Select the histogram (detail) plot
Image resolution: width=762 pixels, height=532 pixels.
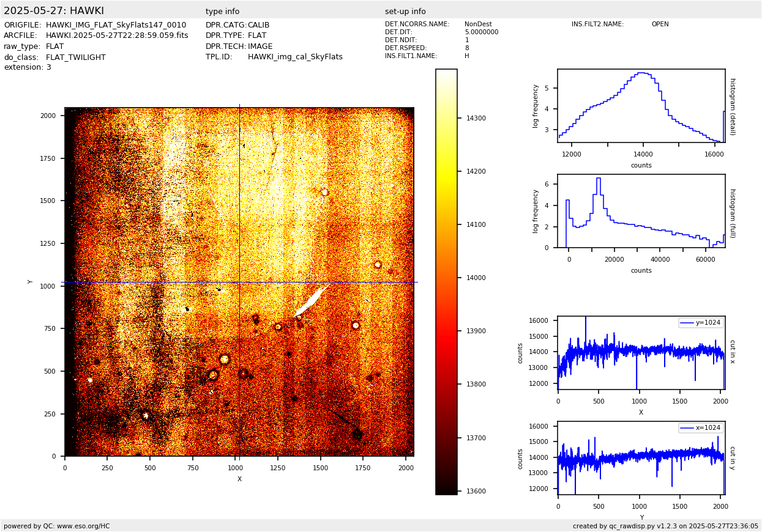[641, 106]
